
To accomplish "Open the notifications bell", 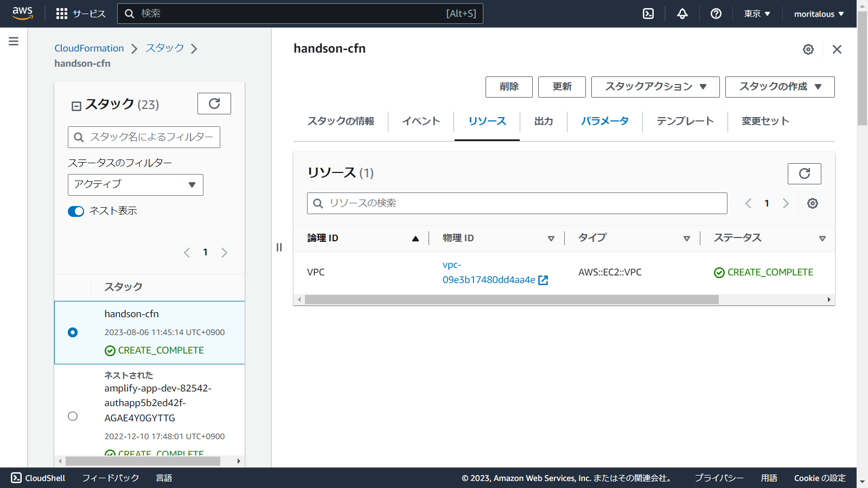I will 682,14.
